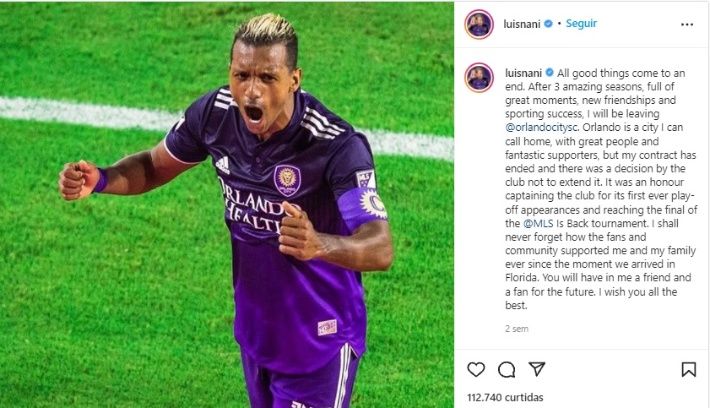
Task: View the list of 112.740 curtidas
Action: [x=505, y=397]
